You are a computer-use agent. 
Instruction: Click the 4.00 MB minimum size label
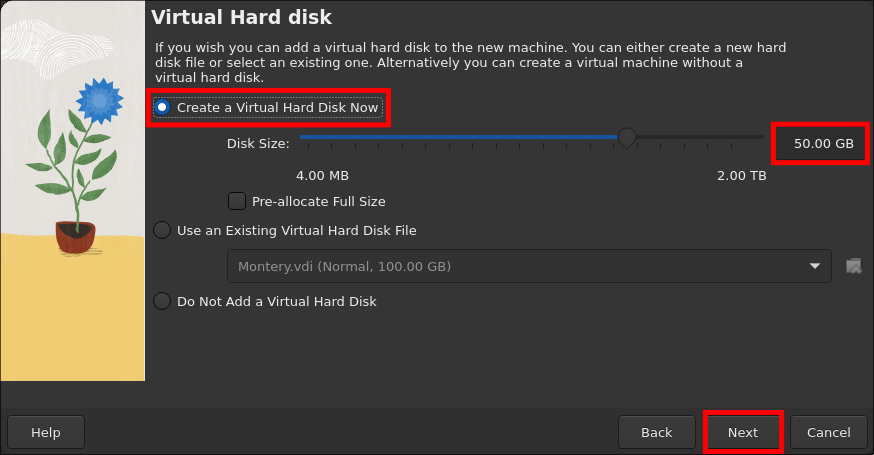(322, 176)
